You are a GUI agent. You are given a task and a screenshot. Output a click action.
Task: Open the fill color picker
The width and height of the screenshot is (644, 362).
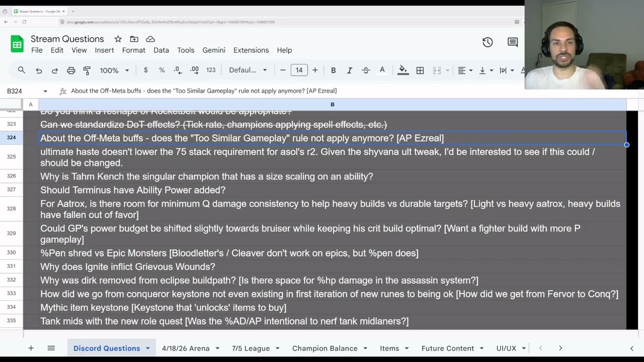pyautogui.click(x=403, y=70)
